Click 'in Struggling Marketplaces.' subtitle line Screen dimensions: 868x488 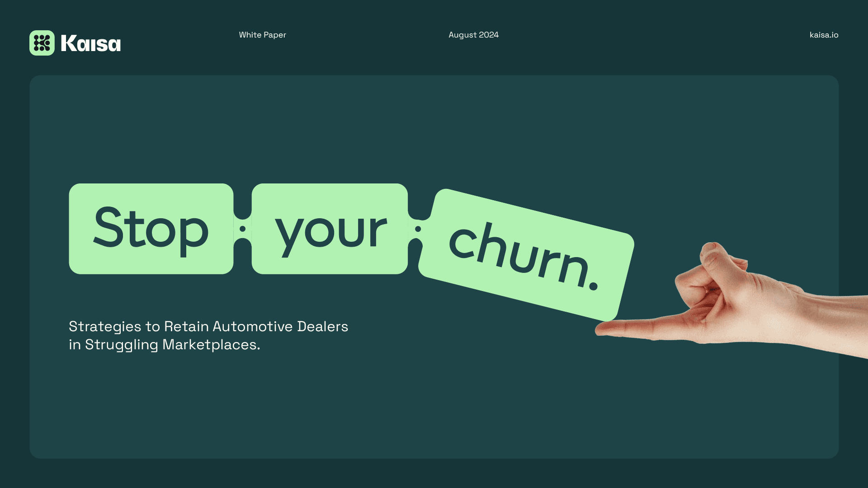click(x=165, y=345)
